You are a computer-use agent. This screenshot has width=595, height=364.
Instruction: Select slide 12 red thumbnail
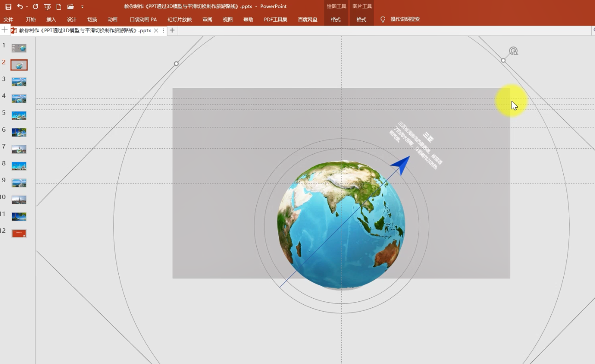[19, 233]
